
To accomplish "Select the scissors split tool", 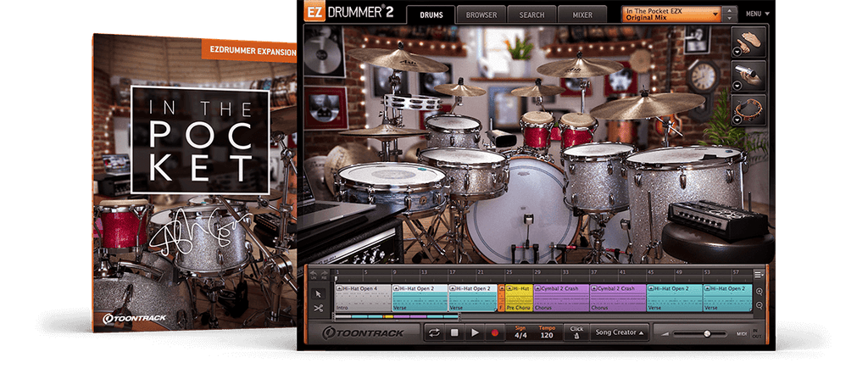I will click(319, 308).
